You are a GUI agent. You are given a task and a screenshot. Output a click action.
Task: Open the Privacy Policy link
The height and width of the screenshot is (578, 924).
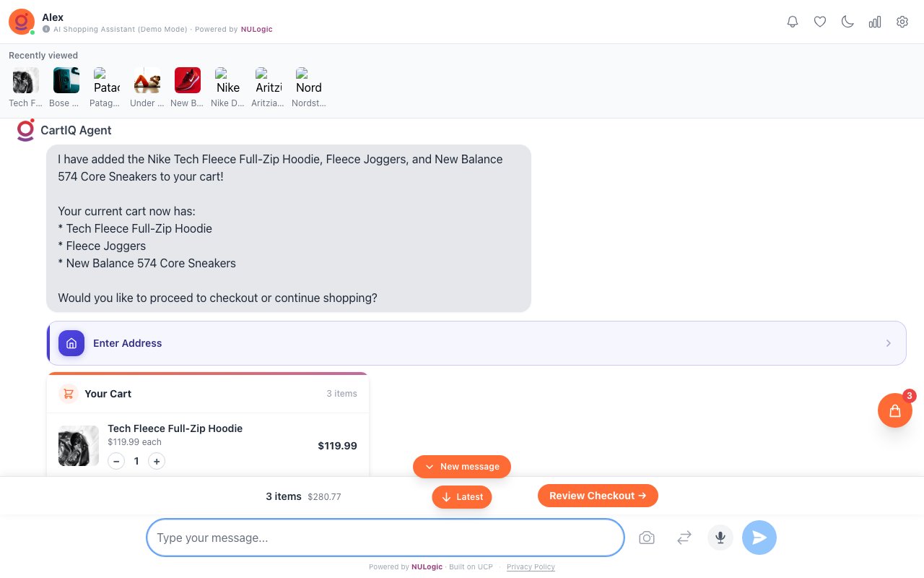[531, 567]
